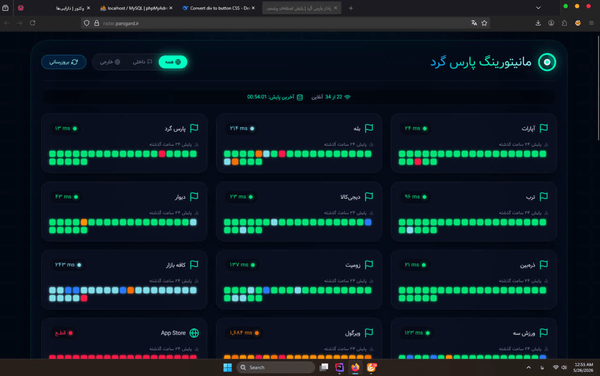Show hidden system tray icons
Screen dimensions: 600x376
(528, 368)
